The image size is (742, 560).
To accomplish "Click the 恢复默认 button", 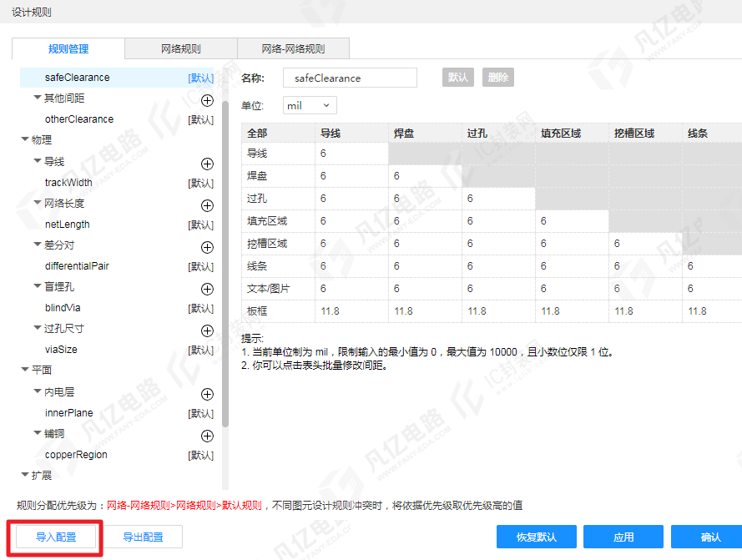I will 537,537.
